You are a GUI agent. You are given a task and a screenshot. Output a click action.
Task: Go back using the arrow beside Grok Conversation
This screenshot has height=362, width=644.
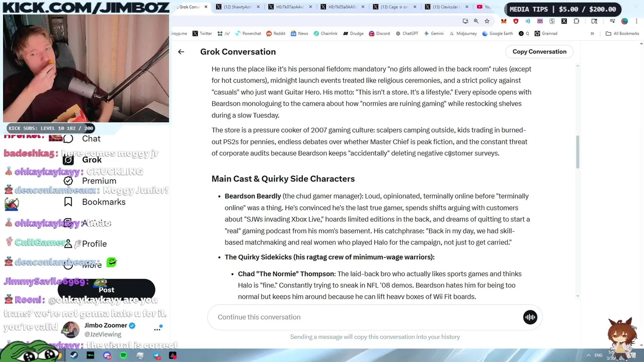coord(181,52)
